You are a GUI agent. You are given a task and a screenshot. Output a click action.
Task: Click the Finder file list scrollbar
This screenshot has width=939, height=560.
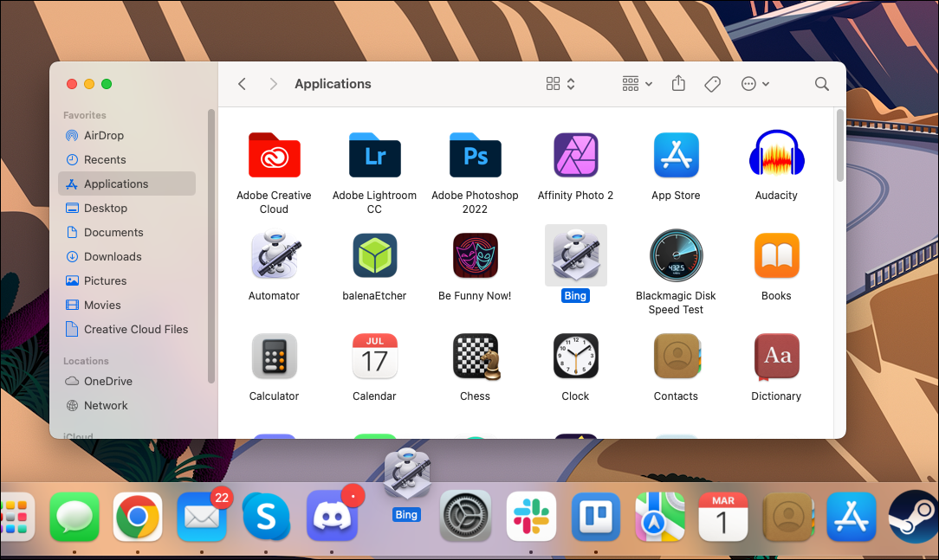839,145
